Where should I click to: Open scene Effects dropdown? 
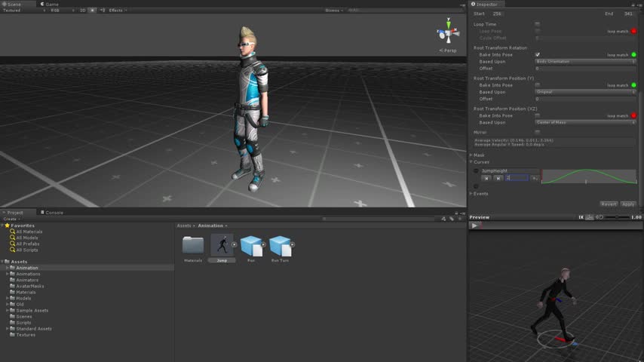(x=118, y=11)
